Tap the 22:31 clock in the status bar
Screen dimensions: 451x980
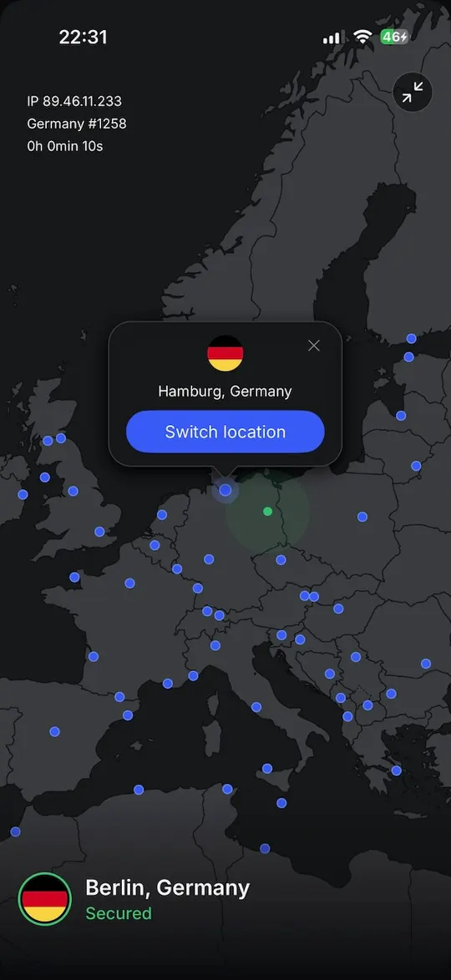coord(83,37)
